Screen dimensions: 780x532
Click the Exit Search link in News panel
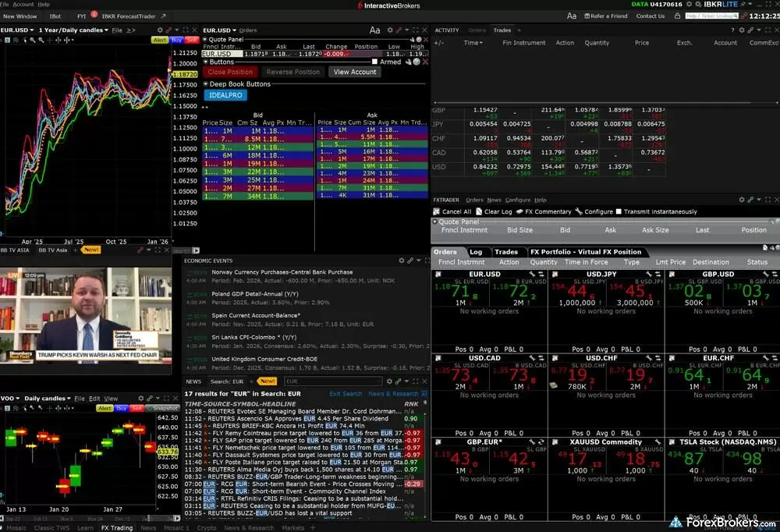pos(346,394)
